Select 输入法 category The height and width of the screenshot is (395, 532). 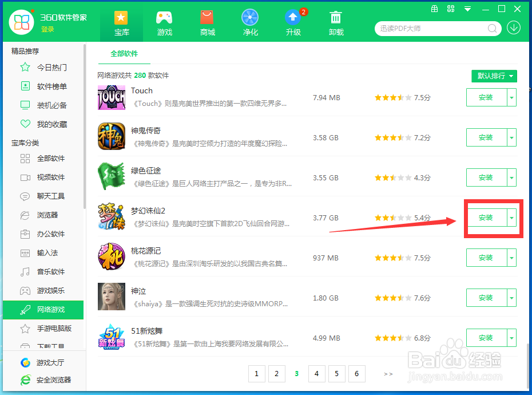pos(39,252)
